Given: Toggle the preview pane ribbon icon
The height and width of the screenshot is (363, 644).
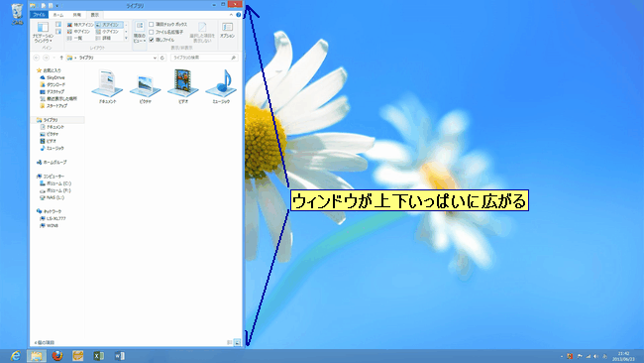Looking at the screenshot, I should point(58,25).
